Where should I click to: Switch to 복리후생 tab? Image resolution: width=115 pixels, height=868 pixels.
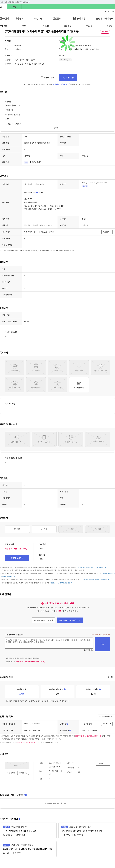click(67, 26)
